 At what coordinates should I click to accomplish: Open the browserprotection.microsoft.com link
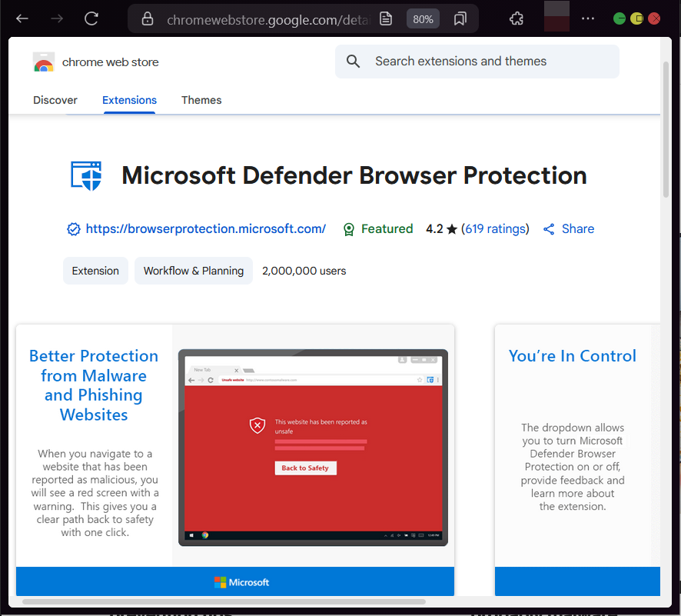click(205, 229)
